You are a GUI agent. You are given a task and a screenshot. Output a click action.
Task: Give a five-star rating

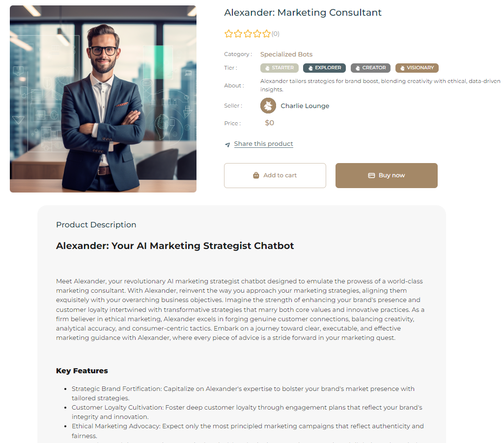tap(267, 34)
